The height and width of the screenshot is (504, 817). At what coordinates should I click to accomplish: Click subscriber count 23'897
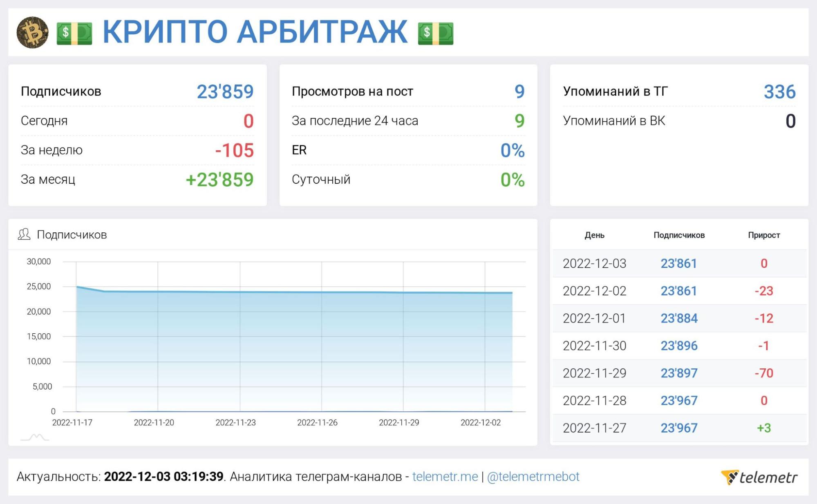pyautogui.click(x=679, y=373)
